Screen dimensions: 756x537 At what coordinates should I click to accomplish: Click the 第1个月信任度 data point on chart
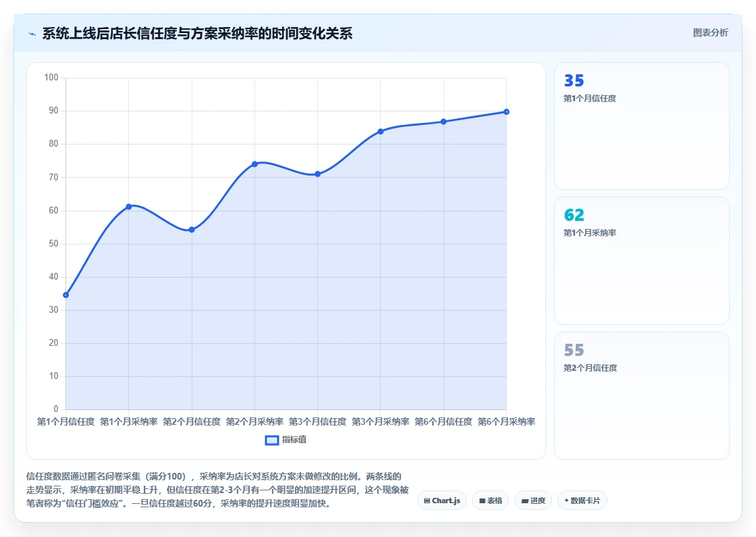point(66,295)
